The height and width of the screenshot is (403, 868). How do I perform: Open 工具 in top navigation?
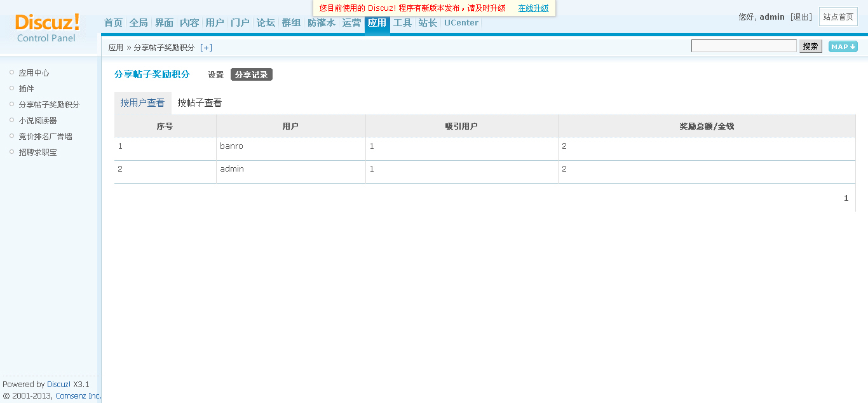coord(402,23)
